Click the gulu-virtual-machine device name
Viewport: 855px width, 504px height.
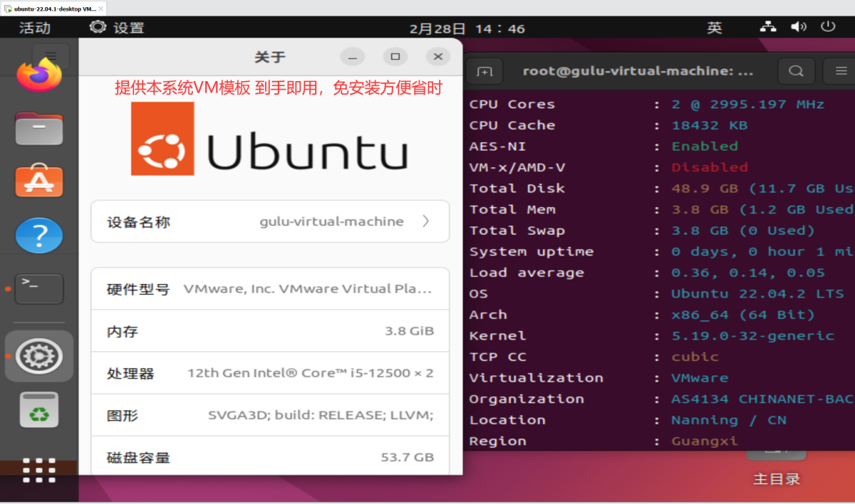(331, 221)
